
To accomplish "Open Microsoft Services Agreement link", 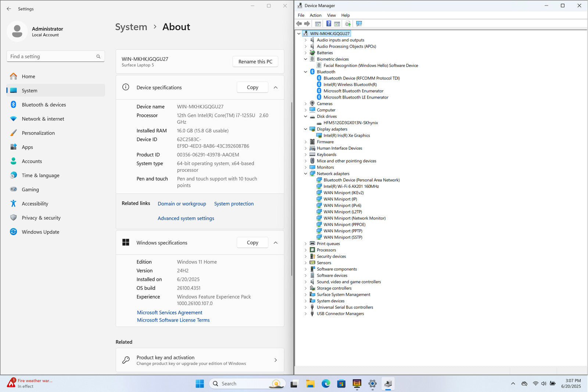I will pos(169,313).
